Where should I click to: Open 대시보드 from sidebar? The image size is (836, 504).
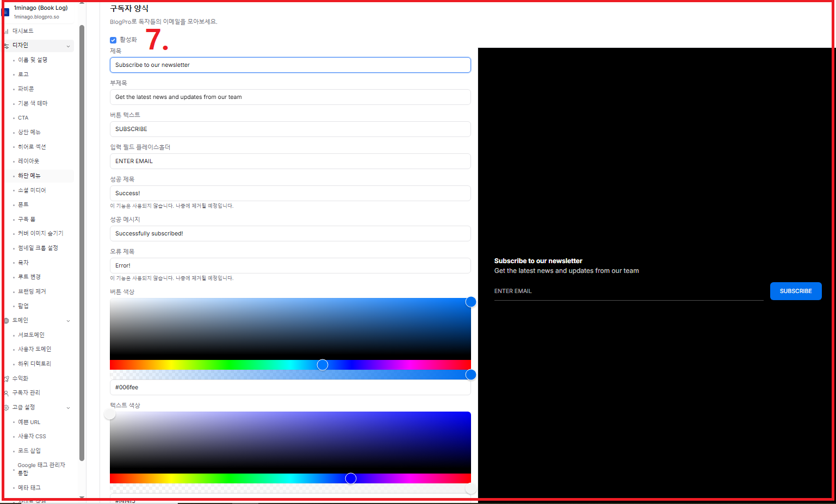[23, 31]
